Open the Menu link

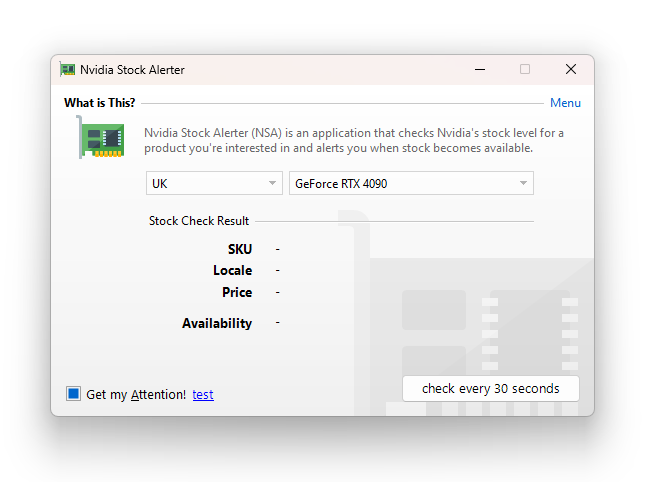565,103
